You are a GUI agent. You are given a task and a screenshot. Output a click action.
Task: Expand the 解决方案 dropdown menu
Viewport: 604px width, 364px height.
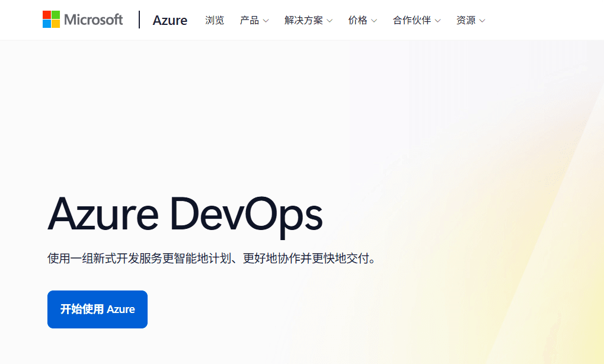308,20
